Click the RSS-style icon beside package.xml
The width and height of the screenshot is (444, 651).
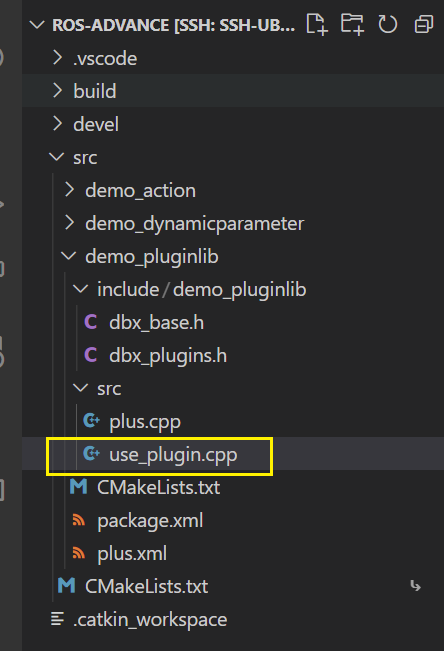(78, 520)
